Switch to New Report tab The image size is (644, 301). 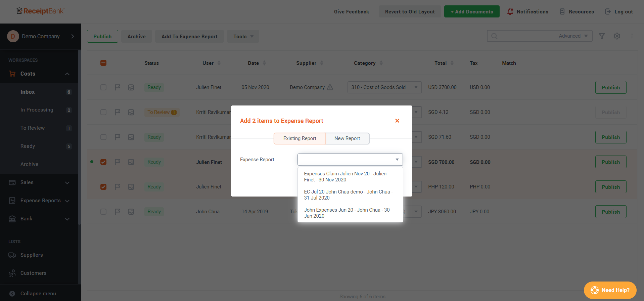[347, 138]
